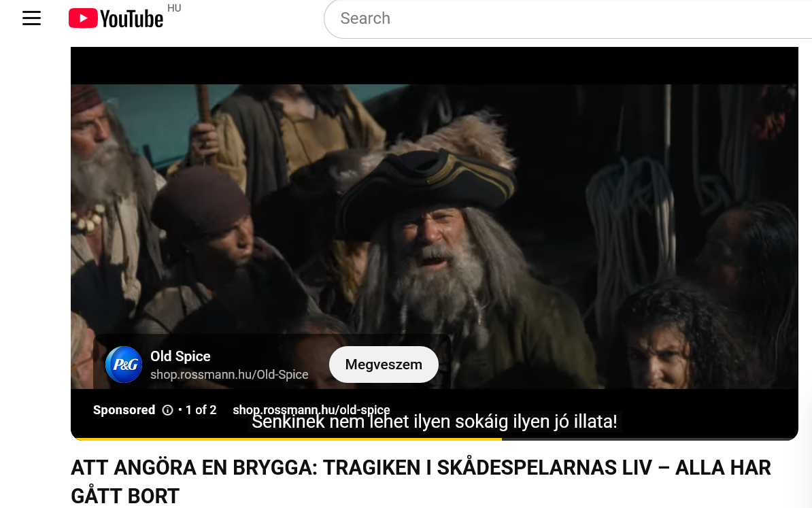The height and width of the screenshot is (508, 812).
Task: Click the red YouTube play logo
Action: (83, 18)
